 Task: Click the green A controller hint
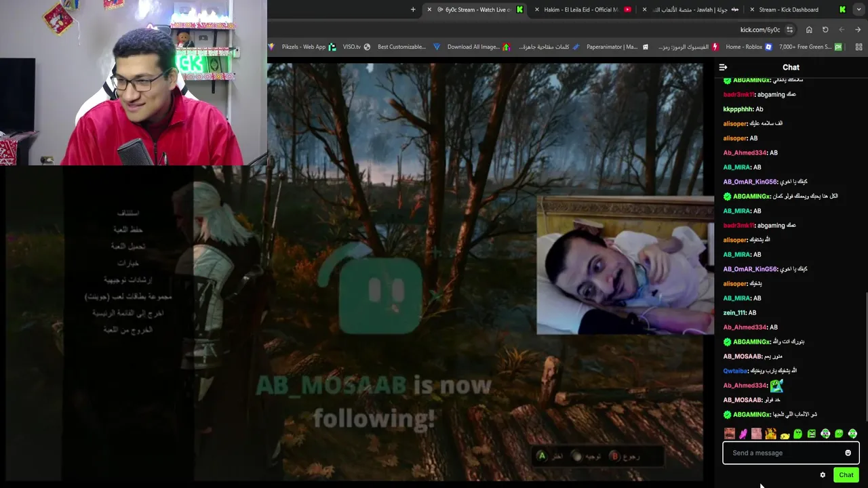click(x=541, y=456)
